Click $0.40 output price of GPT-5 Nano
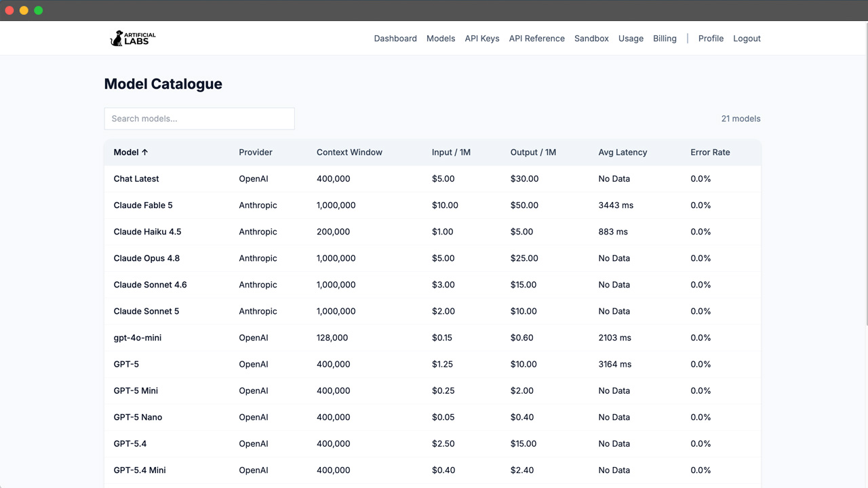Image resolution: width=868 pixels, height=488 pixels. [x=522, y=417]
